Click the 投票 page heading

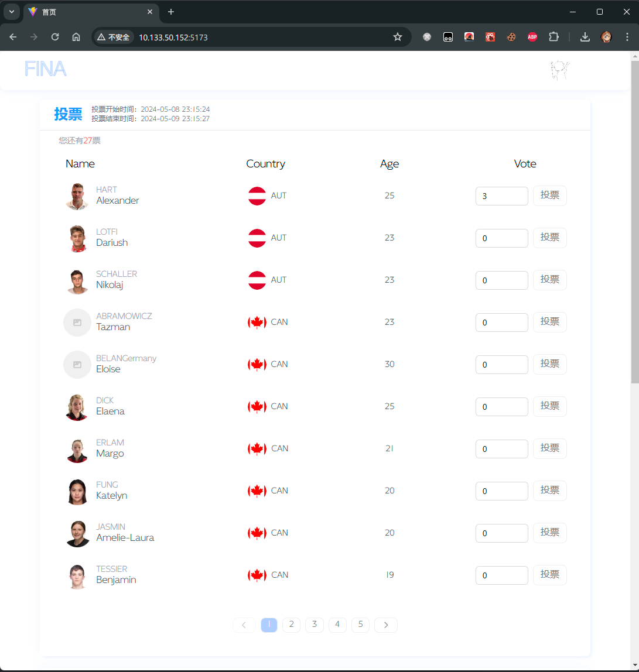pos(68,114)
